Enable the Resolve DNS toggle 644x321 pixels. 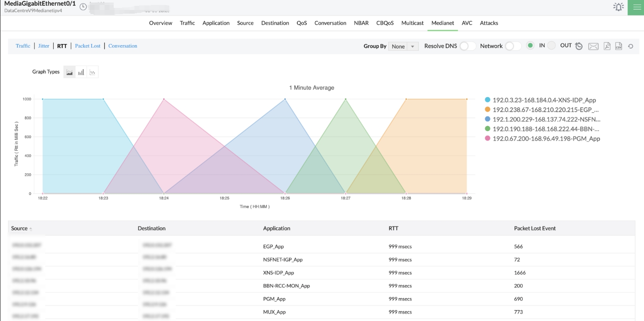[x=467, y=46]
